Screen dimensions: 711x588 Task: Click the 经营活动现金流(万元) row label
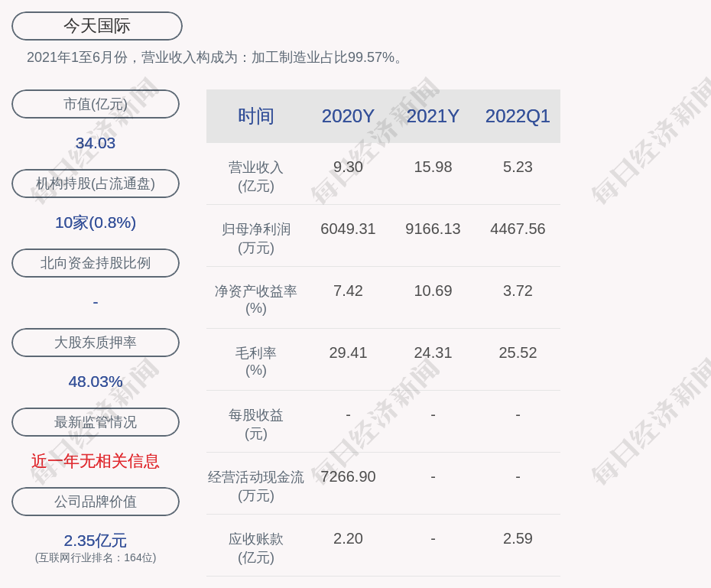click(256, 486)
